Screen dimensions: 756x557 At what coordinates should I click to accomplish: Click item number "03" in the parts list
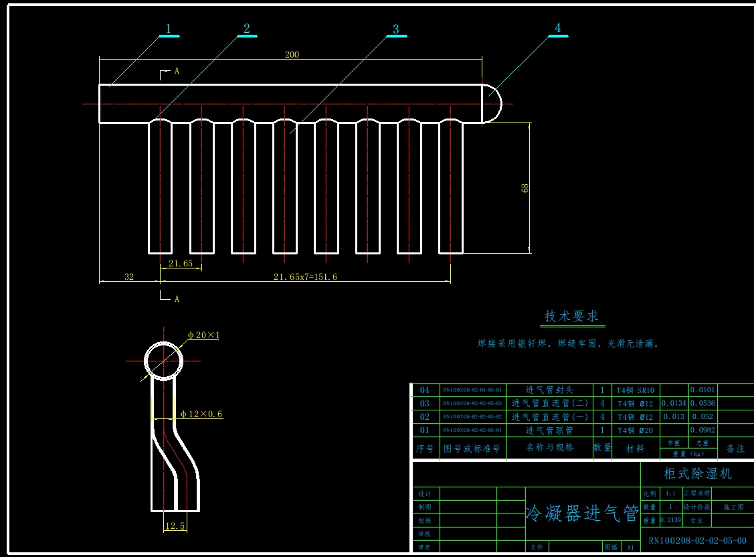tap(424, 403)
